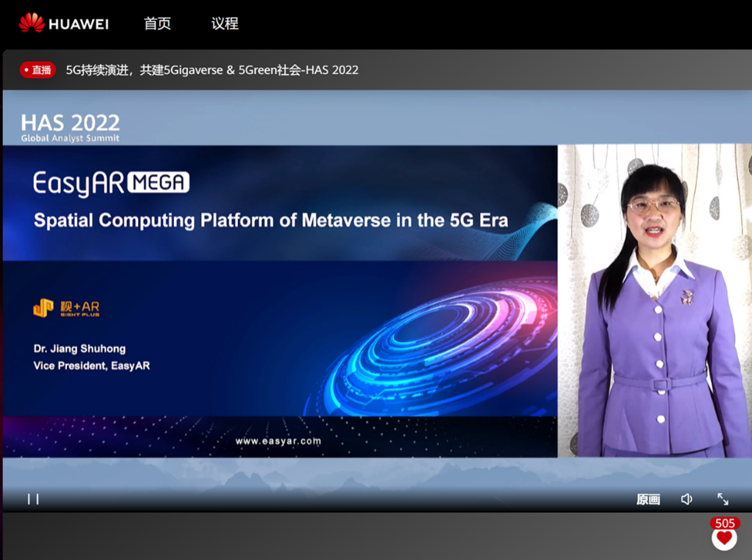The height and width of the screenshot is (560, 752).
Task: Click the presenter video feed
Action: pyautogui.click(x=654, y=300)
